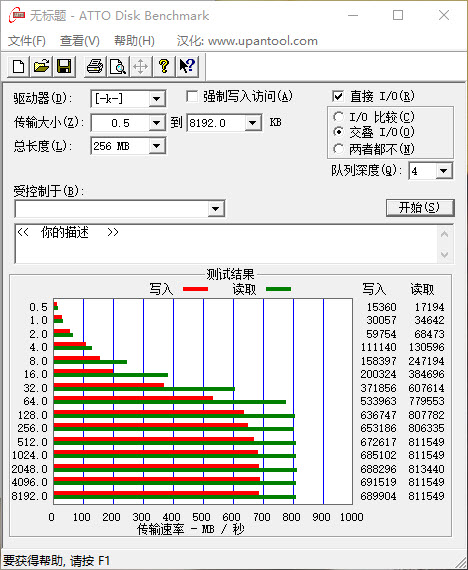The image size is (468, 570).
Task: Click the write value 672617
Action: (379, 442)
